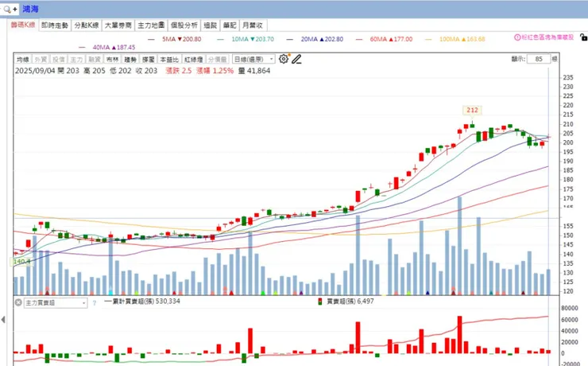Select the pencil drawing tool

click(x=296, y=59)
